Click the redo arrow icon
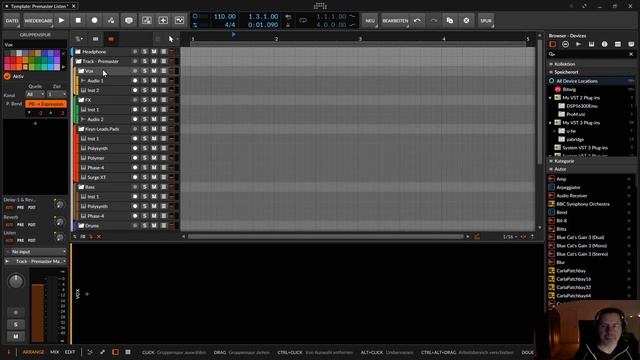 [433, 20]
